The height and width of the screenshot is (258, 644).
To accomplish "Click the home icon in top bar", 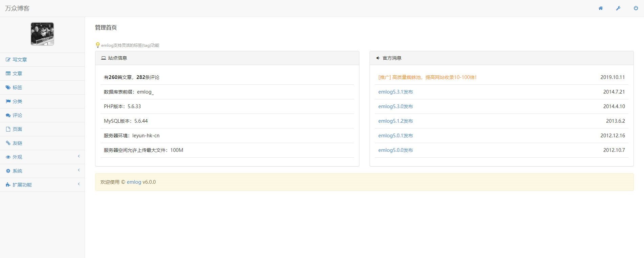I will click(x=600, y=8).
